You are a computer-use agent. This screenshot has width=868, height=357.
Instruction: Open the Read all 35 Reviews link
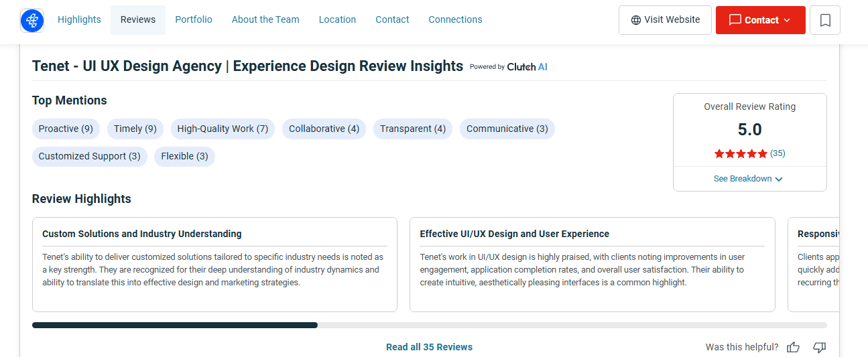tap(429, 347)
